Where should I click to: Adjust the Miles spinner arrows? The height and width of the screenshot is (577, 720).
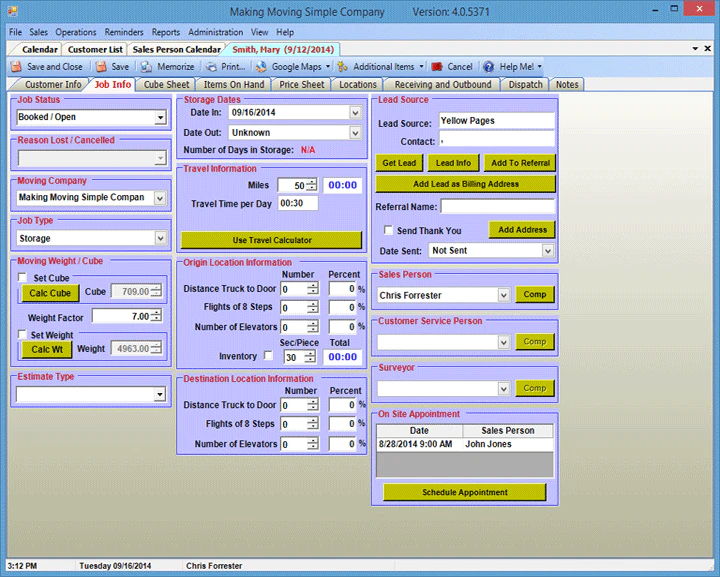click(x=311, y=185)
